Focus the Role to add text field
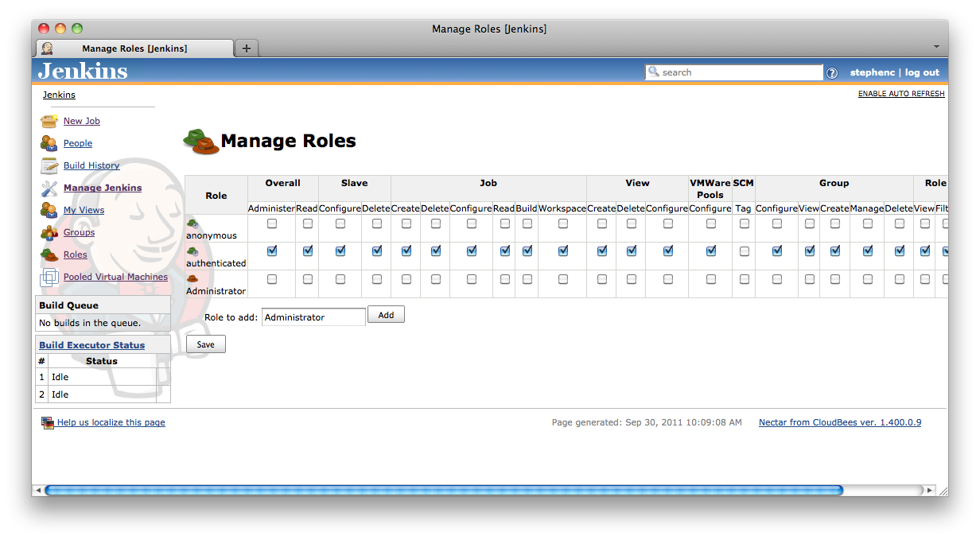980x540 pixels. pyautogui.click(x=313, y=317)
